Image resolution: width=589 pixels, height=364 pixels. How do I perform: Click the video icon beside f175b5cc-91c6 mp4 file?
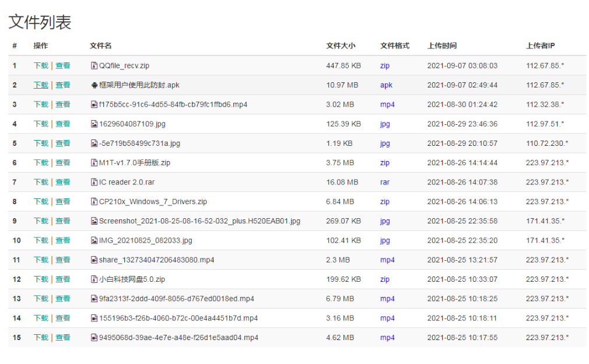coord(94,104)
